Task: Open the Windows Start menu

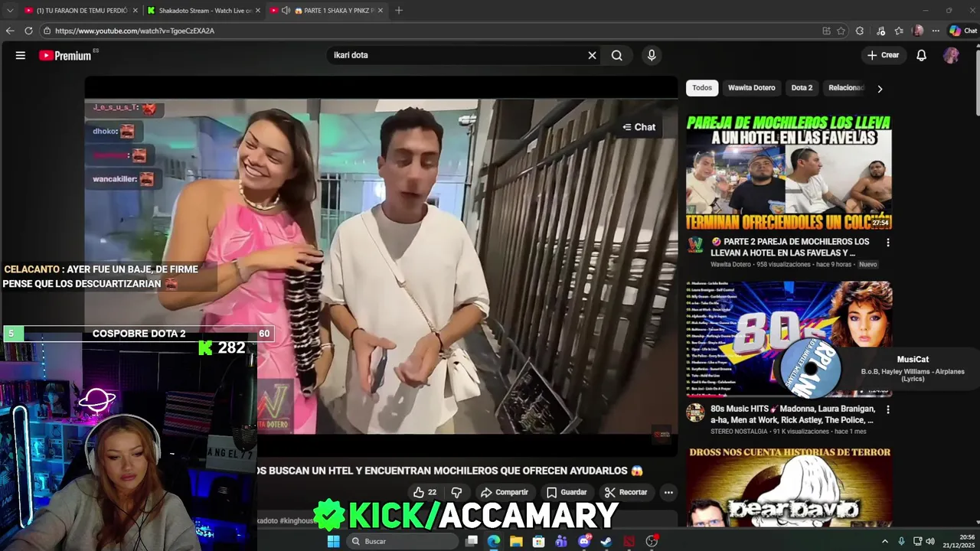Action: [x=334, y=541]
